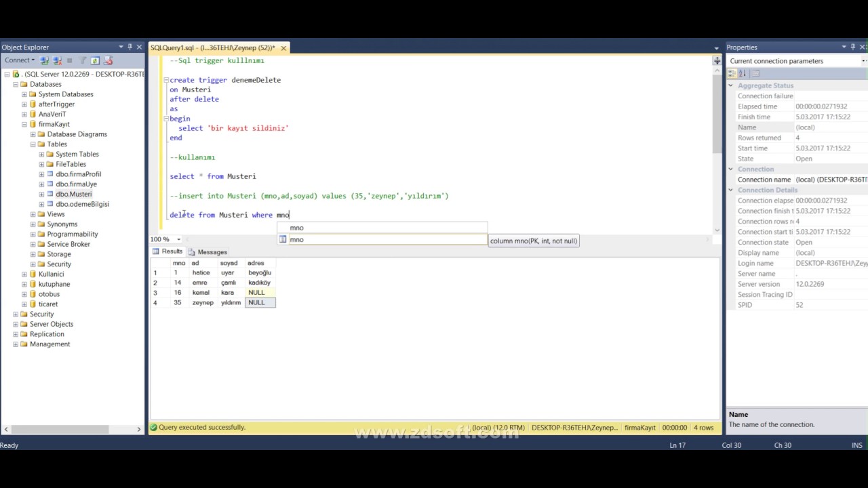Select the first mno suggestion item
868x488 pixels.
click(382, 228)
